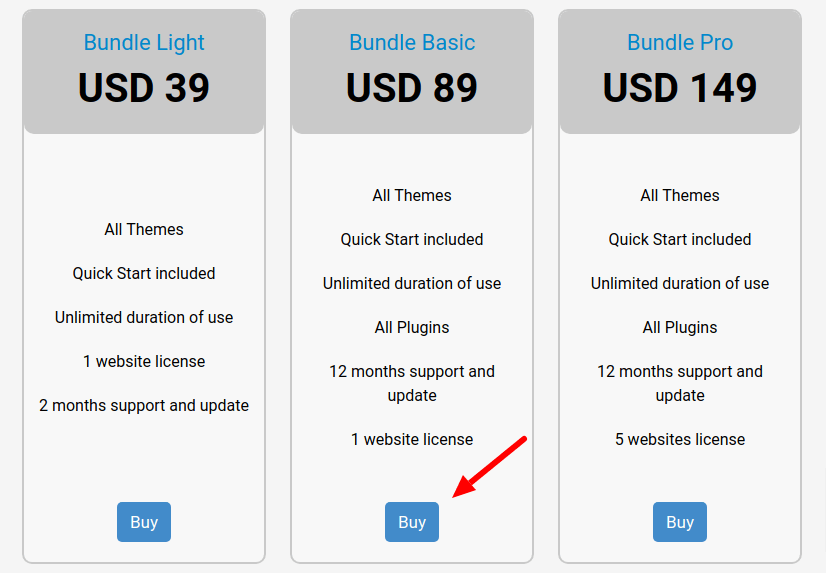Click "1 website license" under Bundle Light

[x=144, y=361]
